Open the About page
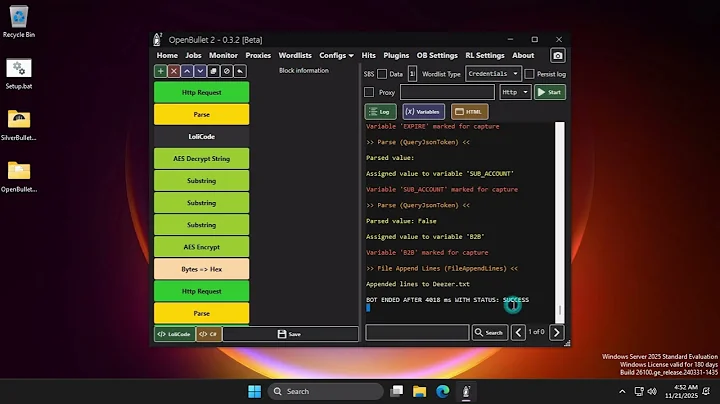This screenshot has height=404, width=720. [523, 56]
